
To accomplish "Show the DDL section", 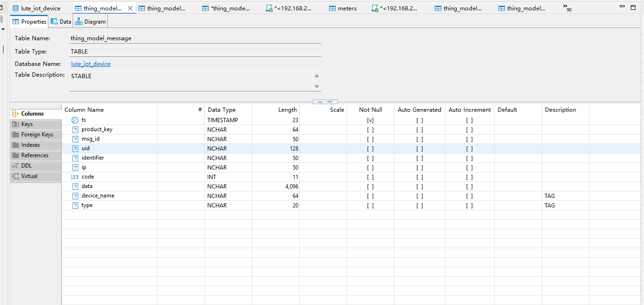I will click(x=26, y=166).
